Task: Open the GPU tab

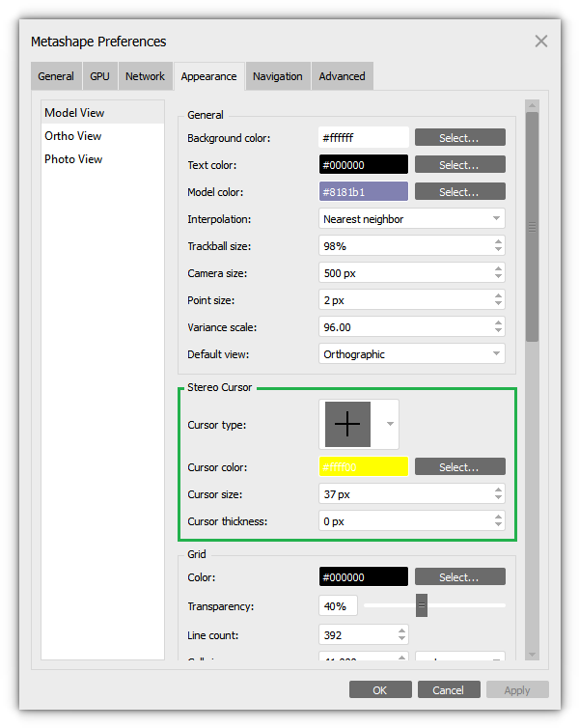Action: tap(99, 76)
